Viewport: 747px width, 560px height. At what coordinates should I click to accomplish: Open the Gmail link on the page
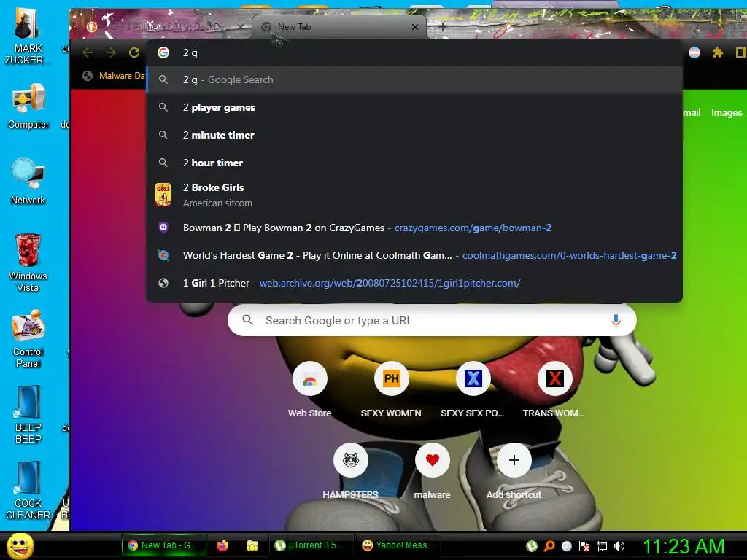click(692, 112)
